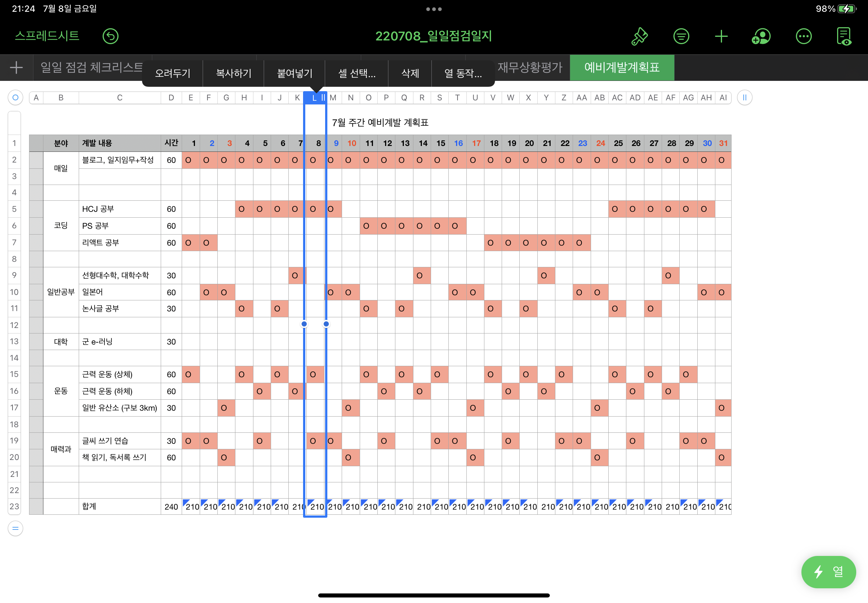The image size is (868, 603).
Task: Tap the add-column handle at the table's right
Action: [x=744, y=97]
